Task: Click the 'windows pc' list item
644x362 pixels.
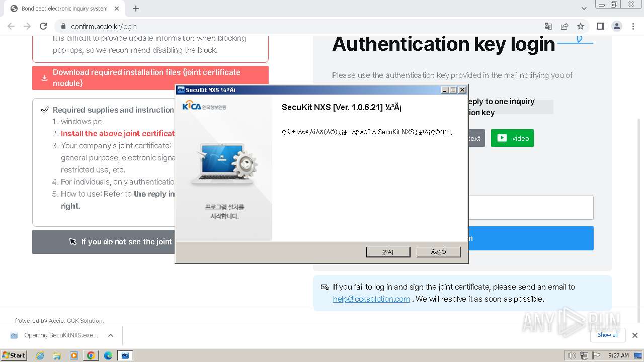Action: coord(81,122)
